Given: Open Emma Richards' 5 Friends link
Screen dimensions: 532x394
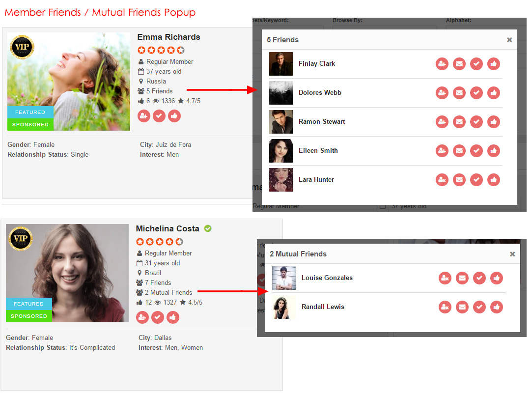Looking at the screenshot, I should coord(159,91).
